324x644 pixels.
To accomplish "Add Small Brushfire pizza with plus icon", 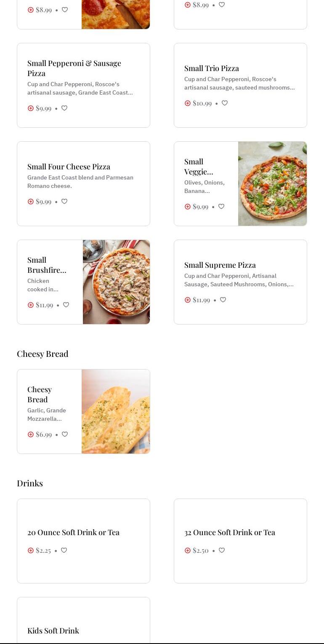I will tap(31, 305).
